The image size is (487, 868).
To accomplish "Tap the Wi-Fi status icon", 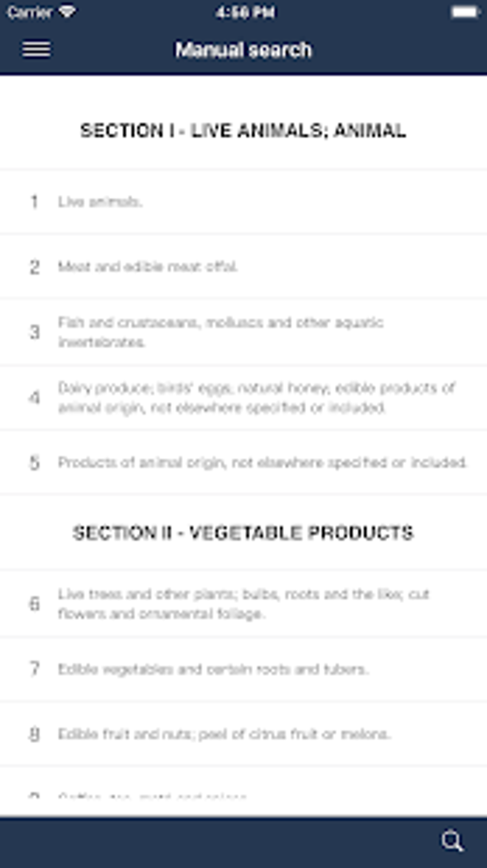I will point(67,11).
